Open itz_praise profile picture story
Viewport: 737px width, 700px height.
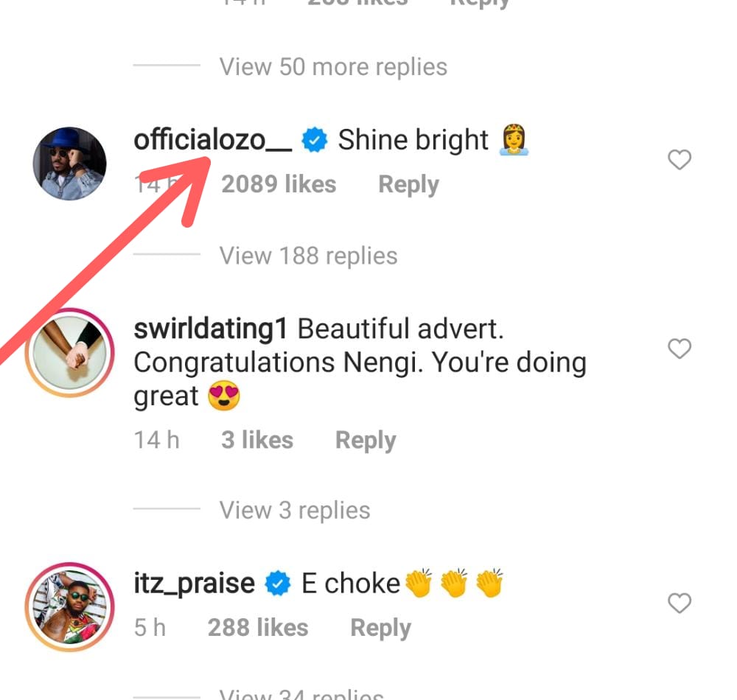70,608
